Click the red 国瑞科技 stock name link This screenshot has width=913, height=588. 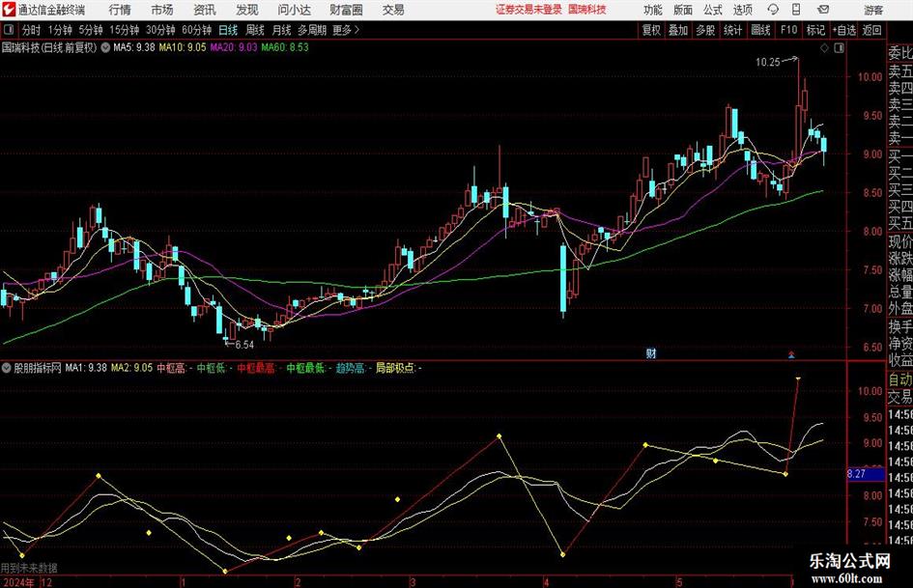click(587, 10)
